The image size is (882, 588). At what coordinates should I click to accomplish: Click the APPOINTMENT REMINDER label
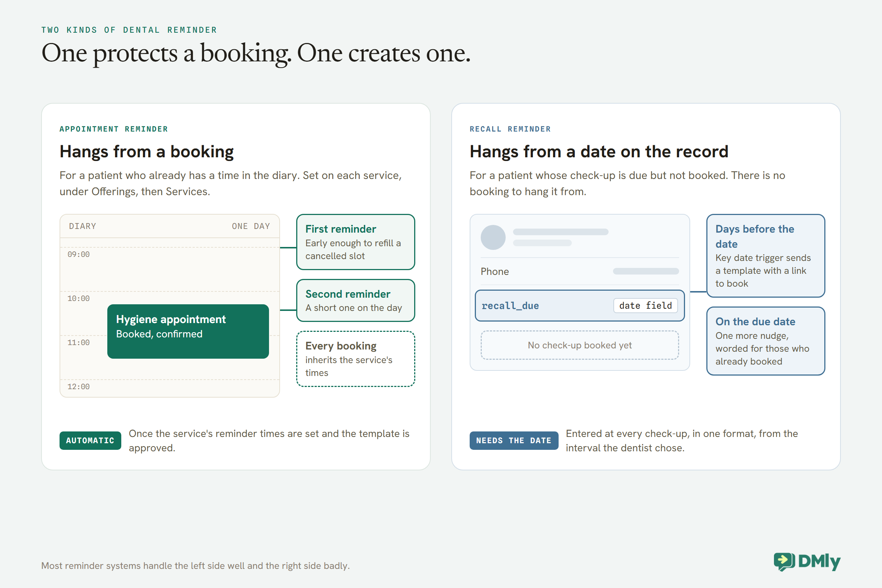(114, 129)
